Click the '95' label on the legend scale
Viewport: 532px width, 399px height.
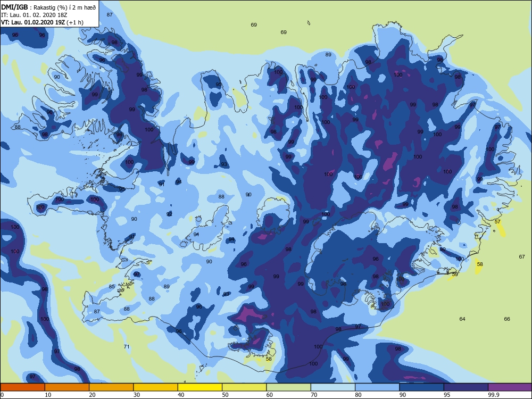[x=447, y=395]
